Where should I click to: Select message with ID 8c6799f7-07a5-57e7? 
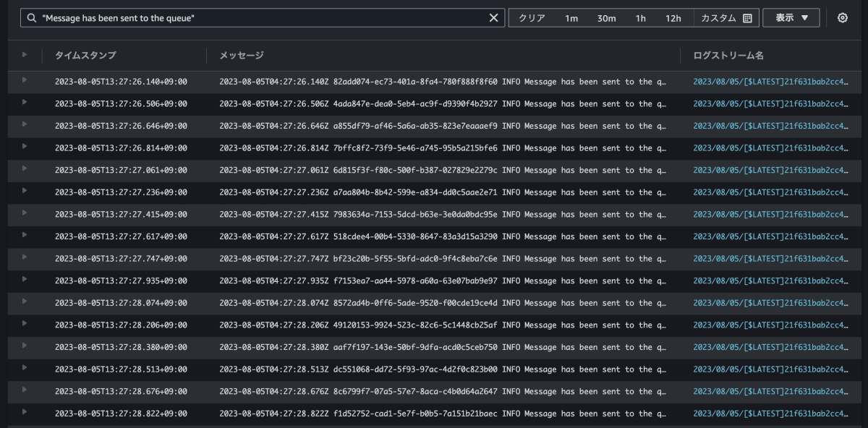443,392
